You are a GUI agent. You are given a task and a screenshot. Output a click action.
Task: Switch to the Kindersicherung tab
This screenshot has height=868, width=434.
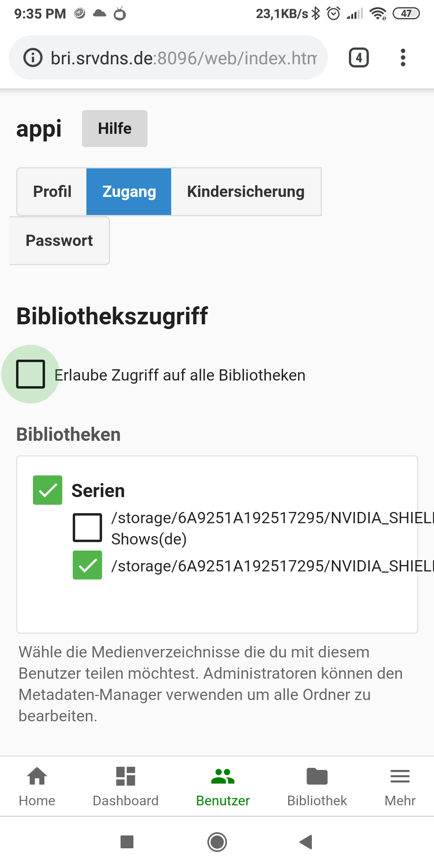click(246, 192)
